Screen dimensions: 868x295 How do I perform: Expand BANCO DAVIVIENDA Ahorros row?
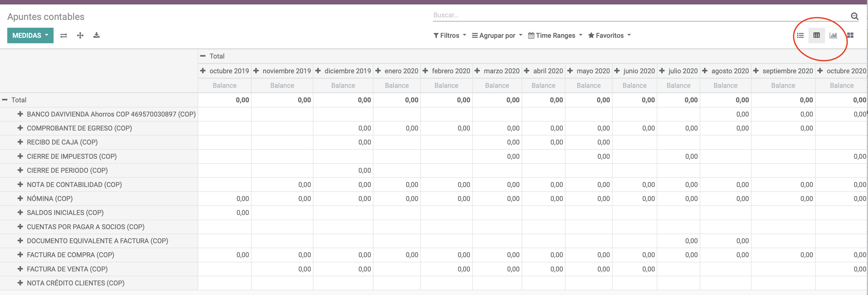click(20, 114)
